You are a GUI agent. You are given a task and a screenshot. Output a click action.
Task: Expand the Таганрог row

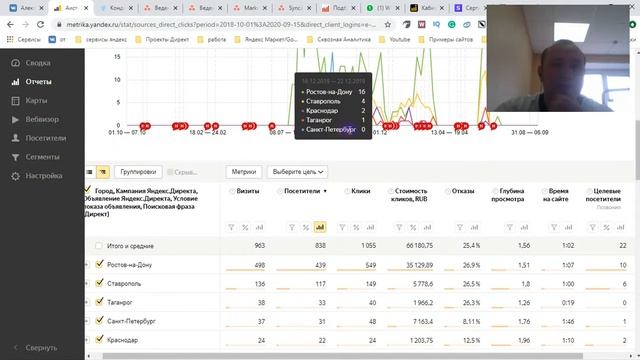[87, 302]
